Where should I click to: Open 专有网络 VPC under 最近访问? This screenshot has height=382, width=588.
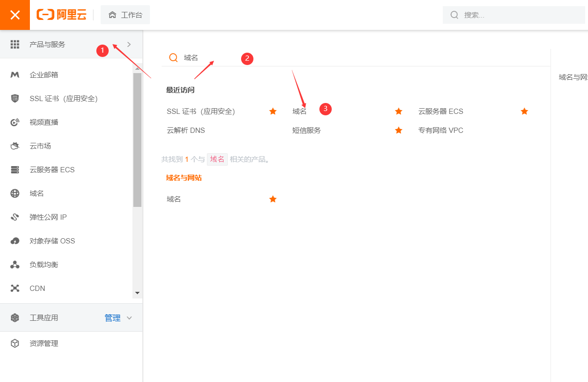(x=440, y=130)
